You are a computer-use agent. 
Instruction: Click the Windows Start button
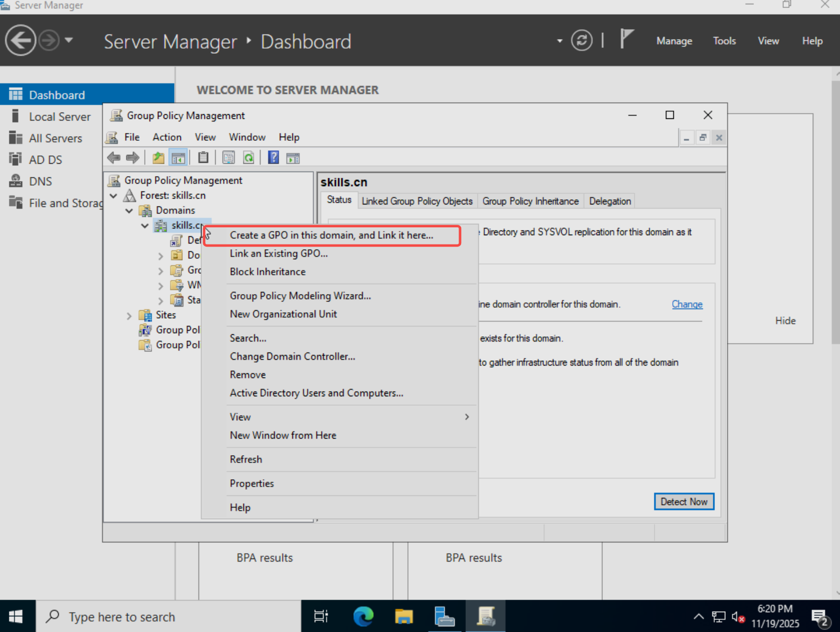coord(16,616)
